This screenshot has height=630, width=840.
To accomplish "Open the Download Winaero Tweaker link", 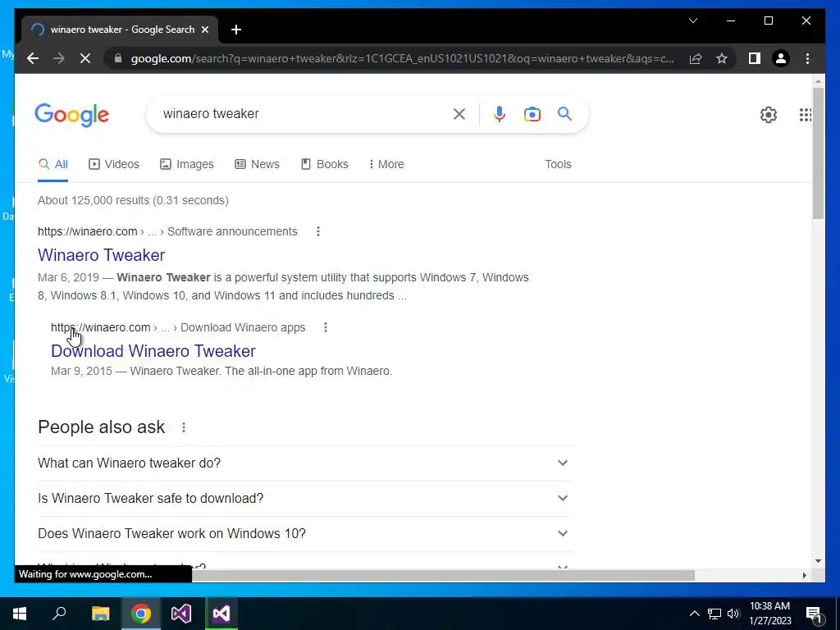I will (153, 351).
